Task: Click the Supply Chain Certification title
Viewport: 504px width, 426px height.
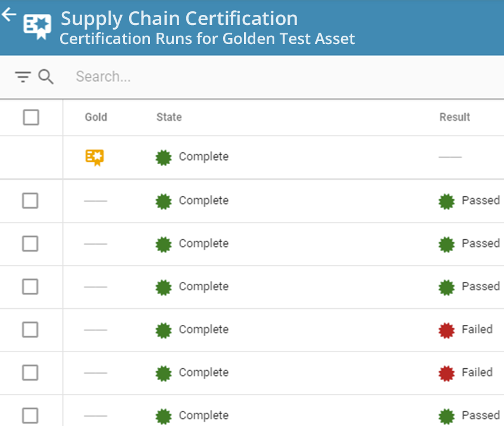Action: tap(179, 18)
